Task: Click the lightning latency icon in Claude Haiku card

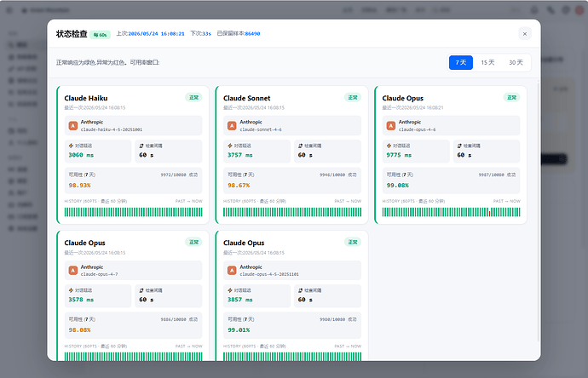Action: pyautogui.click(x=71, y=146)
